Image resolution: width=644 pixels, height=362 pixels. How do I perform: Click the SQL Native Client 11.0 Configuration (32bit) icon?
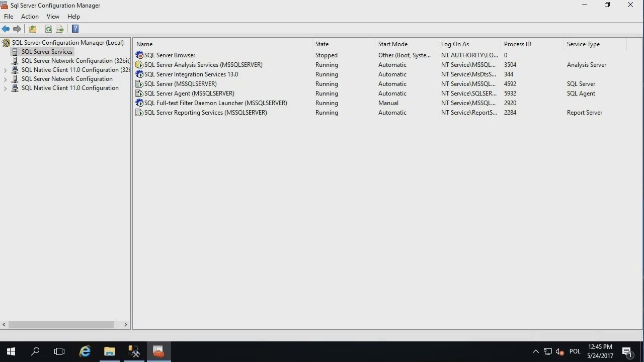(16, 70)
